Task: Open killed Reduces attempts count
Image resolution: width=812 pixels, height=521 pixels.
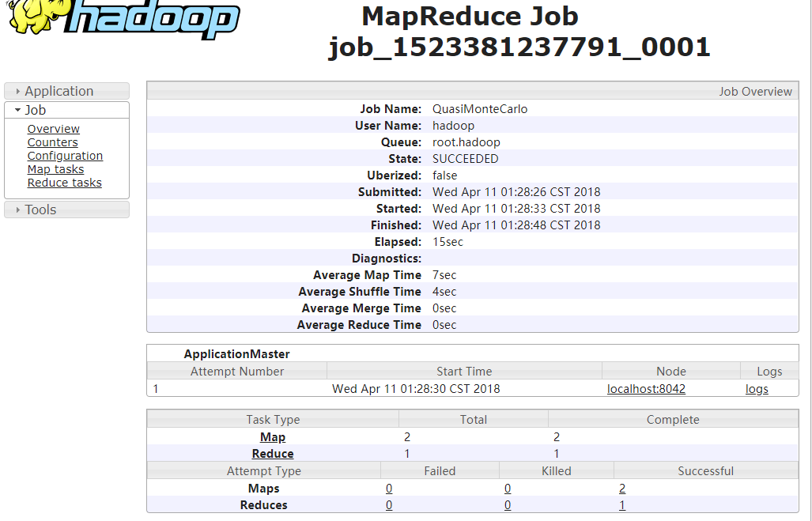Action: 507,505
